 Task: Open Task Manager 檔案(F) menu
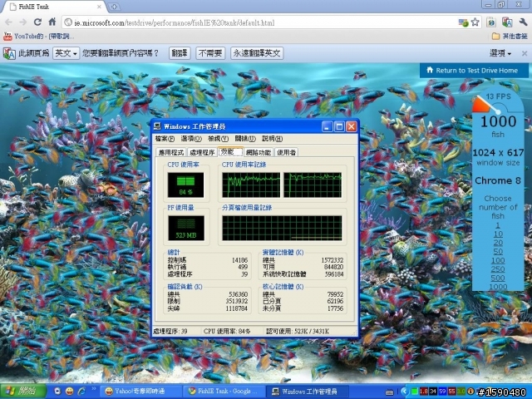pos(165,139)
